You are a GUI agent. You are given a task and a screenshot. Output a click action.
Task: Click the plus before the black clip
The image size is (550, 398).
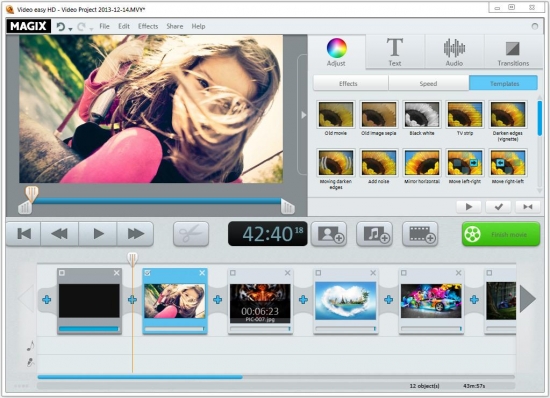point(47,300)
